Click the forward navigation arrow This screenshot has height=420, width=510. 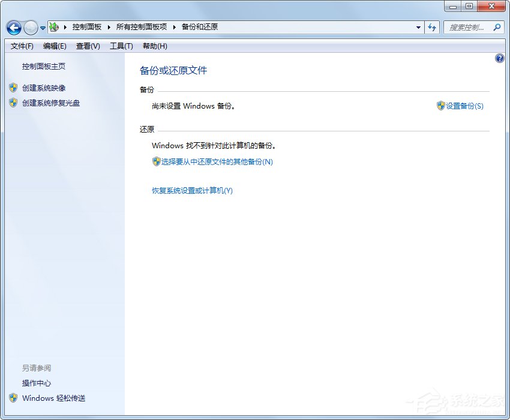pos(30,28)
